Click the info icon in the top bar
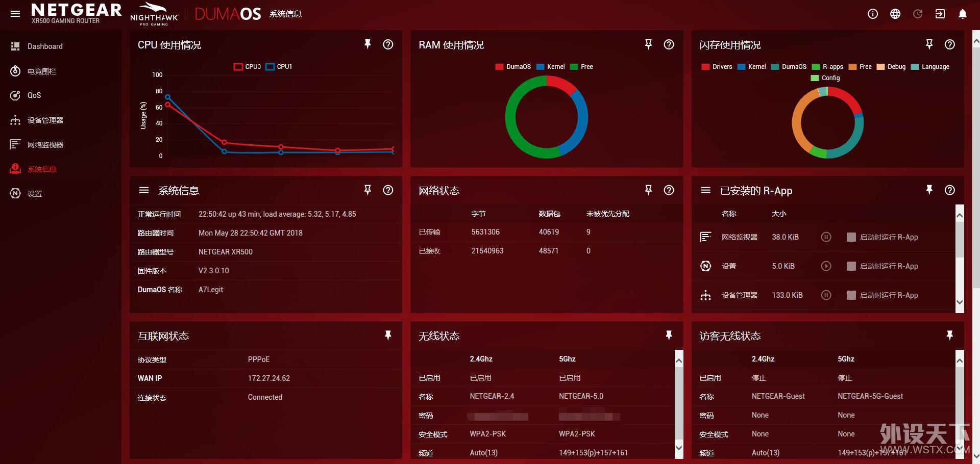Image resolution: width=980 pixels, height=464 pixels. click(x=873, y=14)
